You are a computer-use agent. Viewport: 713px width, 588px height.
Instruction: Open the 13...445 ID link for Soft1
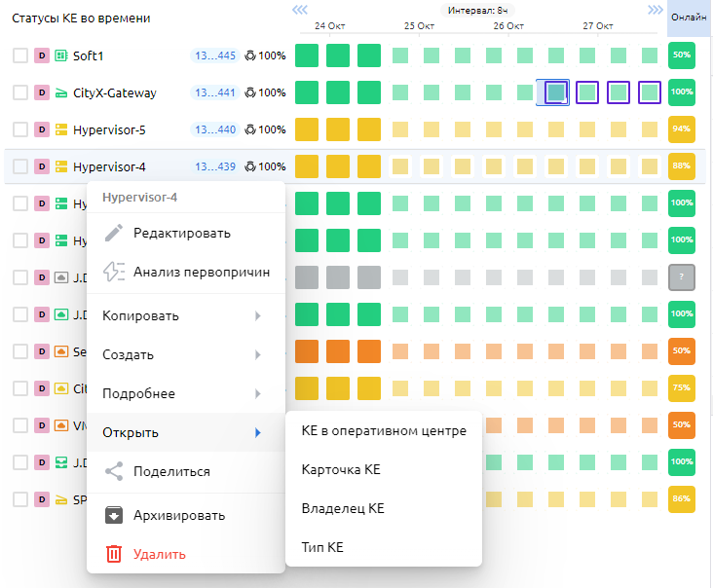point(214,55)
